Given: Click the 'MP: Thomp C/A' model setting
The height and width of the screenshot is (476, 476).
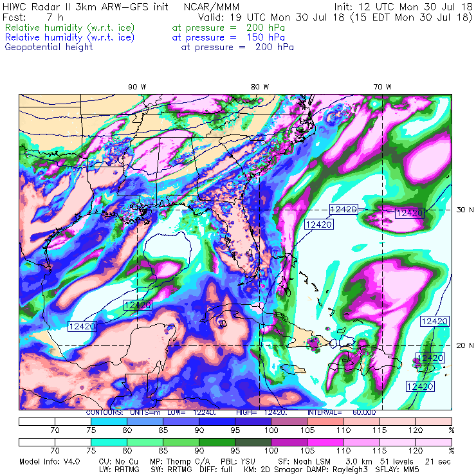Looking at the screenshot, I should pyautogui.click(x=179, y=462).
